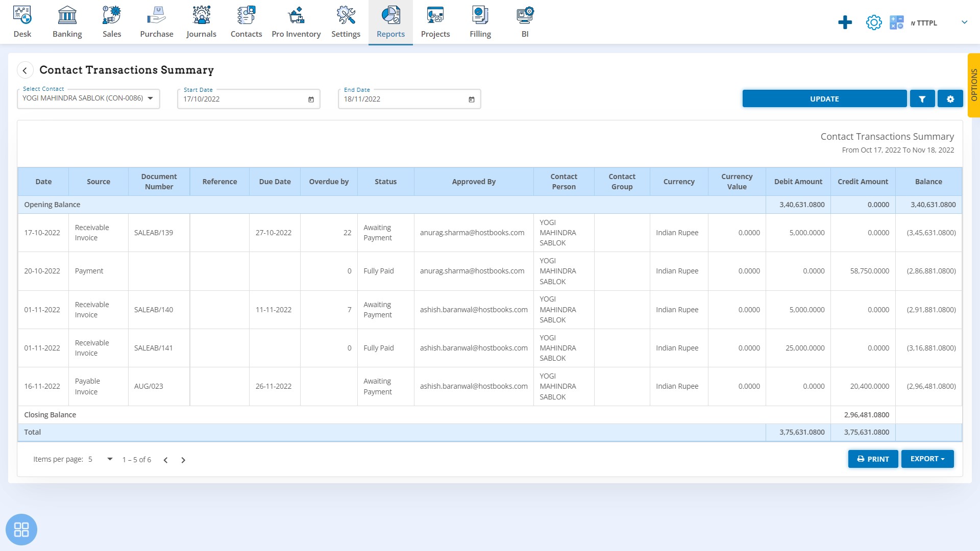Expand the TTTPL account dropdown arrow

[964, 22]
